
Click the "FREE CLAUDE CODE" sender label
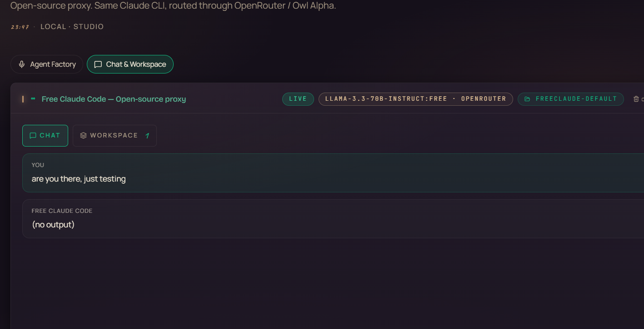coord(62,211)
